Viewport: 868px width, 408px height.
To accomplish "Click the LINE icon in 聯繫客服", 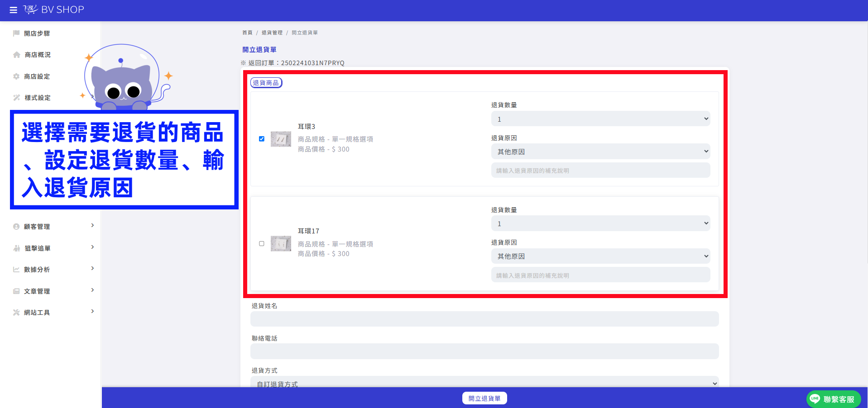I will pos(815,399).
